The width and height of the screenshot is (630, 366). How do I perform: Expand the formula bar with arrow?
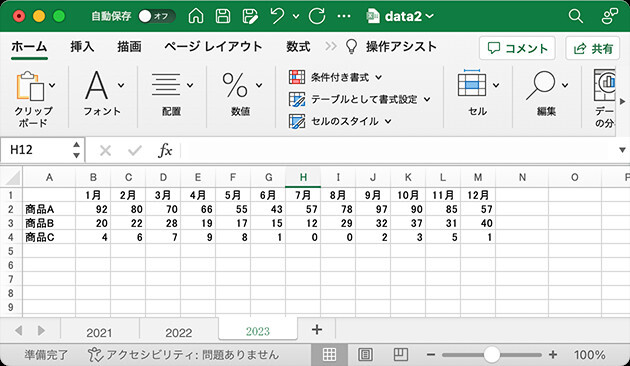(x=622, y=150)
